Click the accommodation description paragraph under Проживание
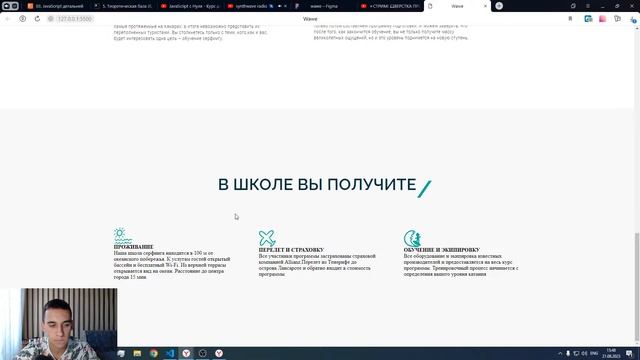The image size is (640, 360). pyautogui.click(x=172, y=265)
